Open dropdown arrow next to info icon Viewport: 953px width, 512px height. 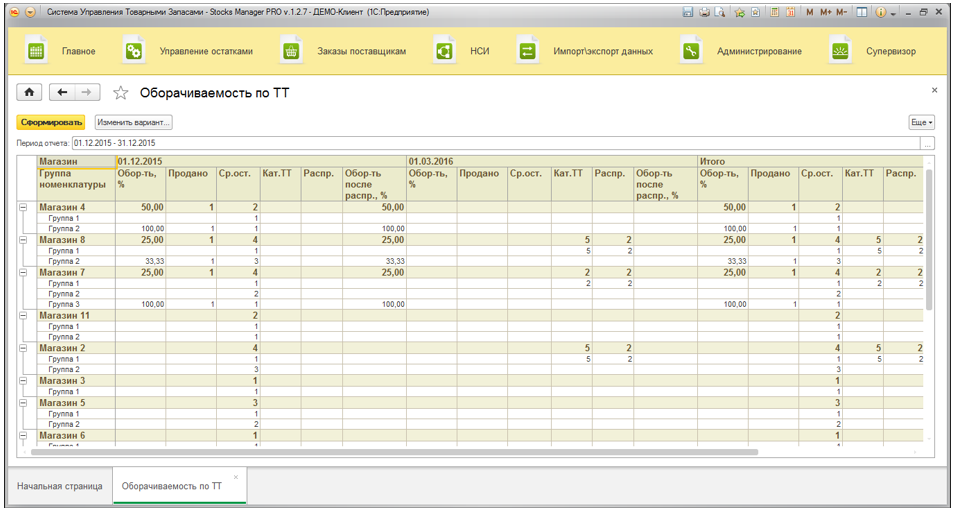pos(893,13)
